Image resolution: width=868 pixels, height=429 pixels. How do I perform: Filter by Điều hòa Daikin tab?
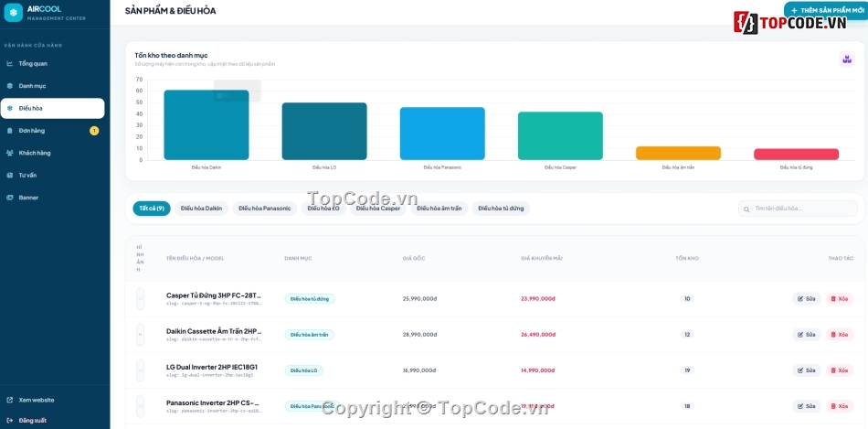(x=202, y=209)
